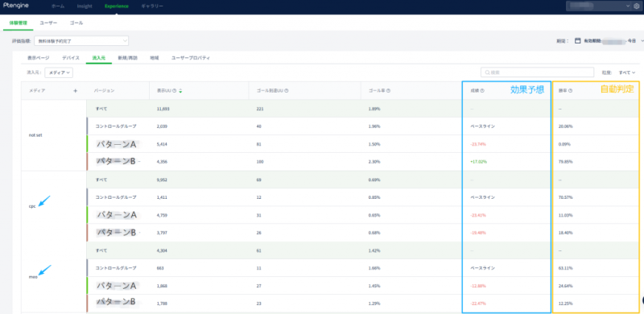Click the 20.06% win rate
This screenshot has width=644, height=314.
point(565,126)
